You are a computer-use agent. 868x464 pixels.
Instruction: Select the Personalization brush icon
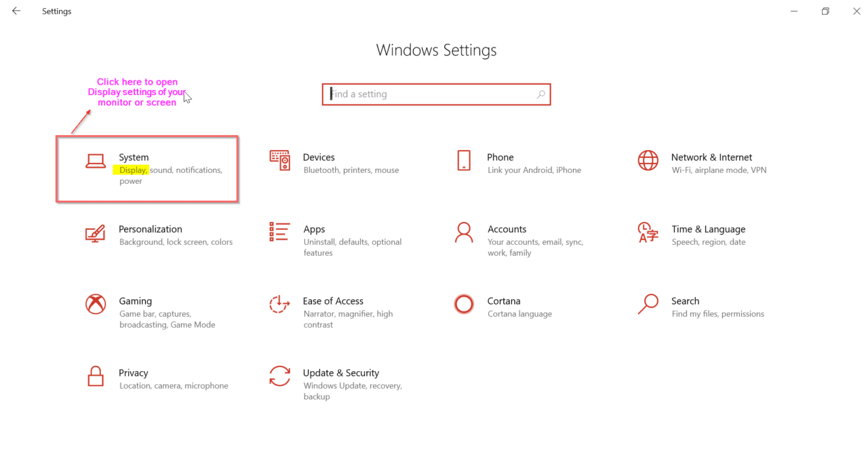point(95,233)
